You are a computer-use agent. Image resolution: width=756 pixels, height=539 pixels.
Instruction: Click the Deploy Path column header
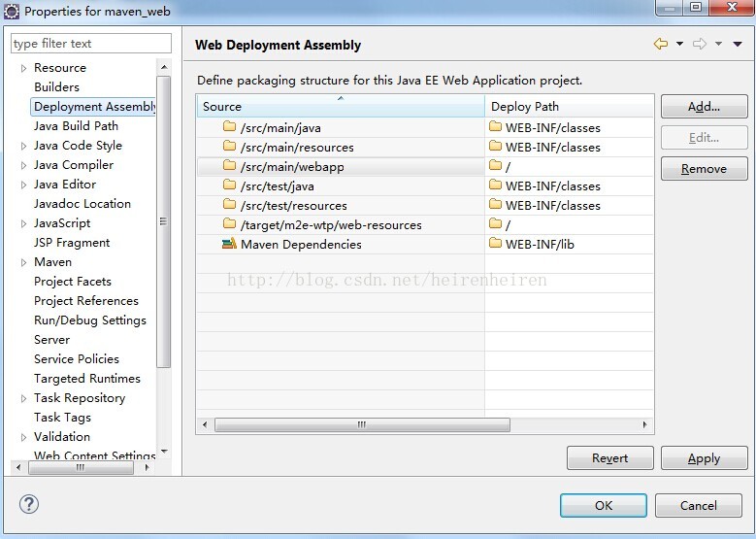tap(569, 106)
